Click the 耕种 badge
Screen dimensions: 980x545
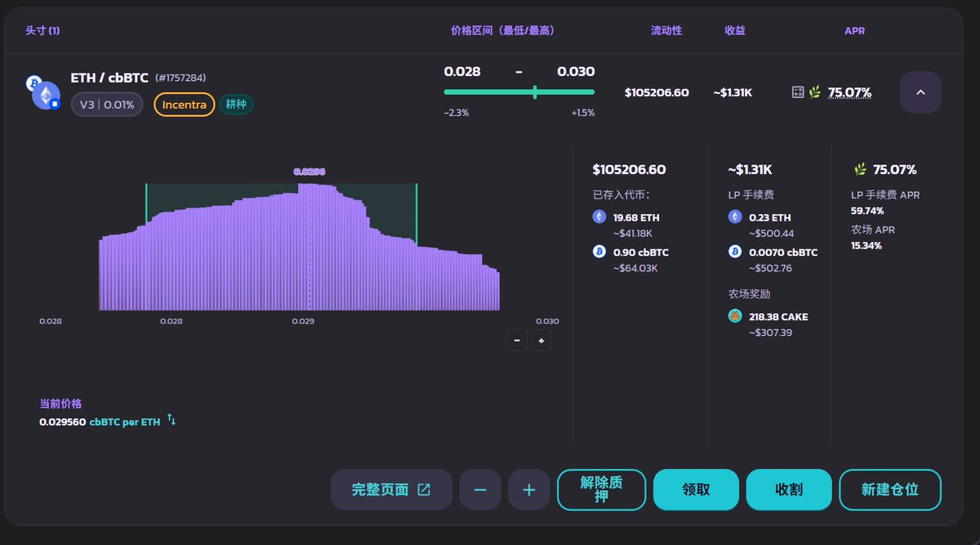pyautogui.click(x=236, y=105)
